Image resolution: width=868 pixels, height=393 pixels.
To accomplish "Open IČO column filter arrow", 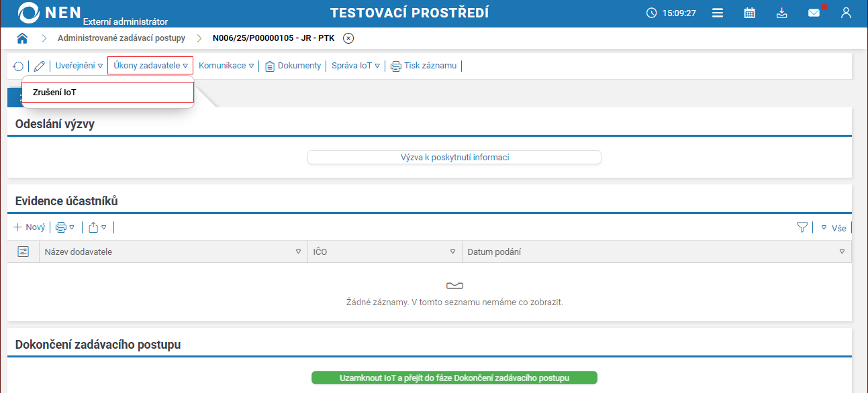I will click(452, 252).
